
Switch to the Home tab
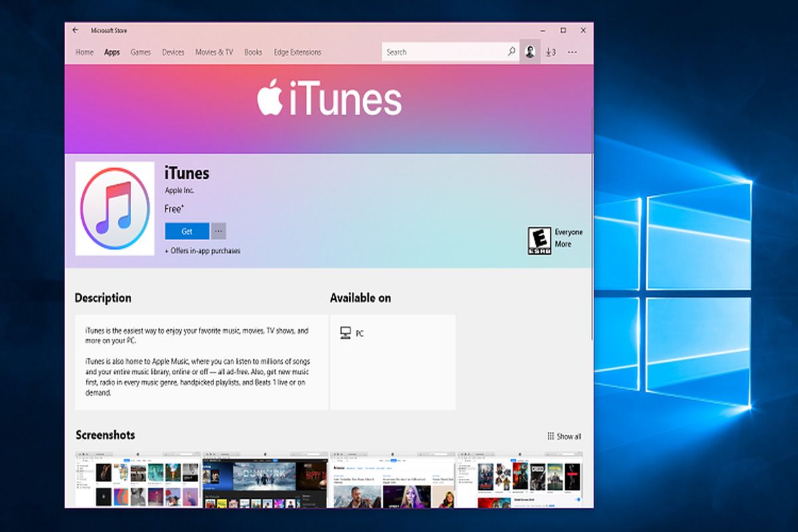[x=84, y=52]
